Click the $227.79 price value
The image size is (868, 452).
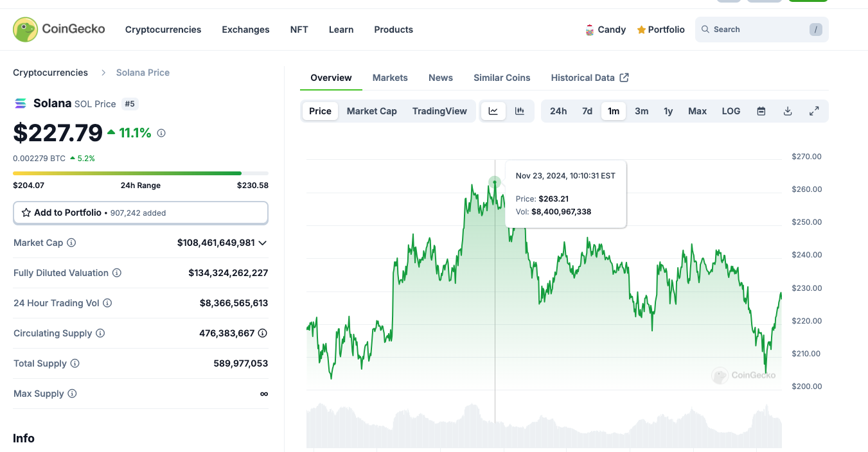tap(58, 133)
